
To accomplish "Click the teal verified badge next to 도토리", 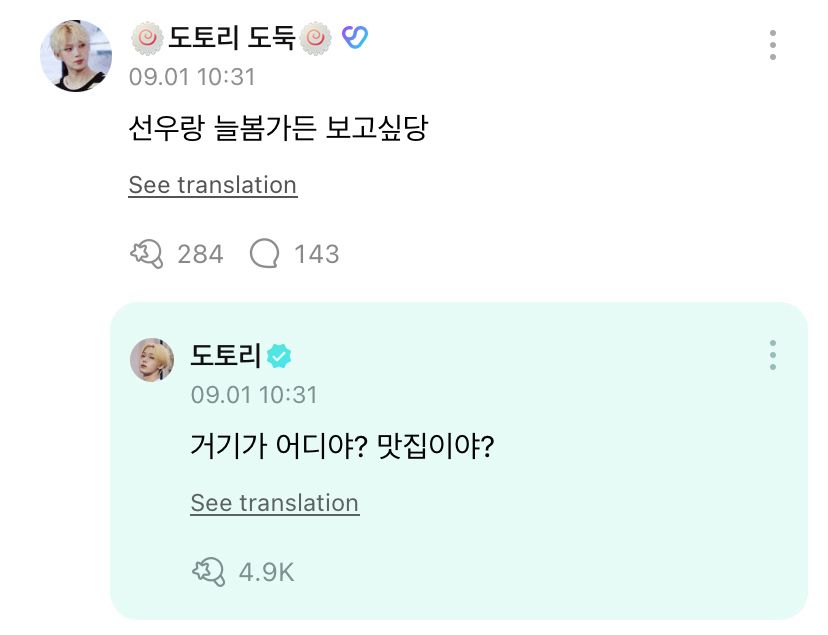I will [x=280, y=355].
